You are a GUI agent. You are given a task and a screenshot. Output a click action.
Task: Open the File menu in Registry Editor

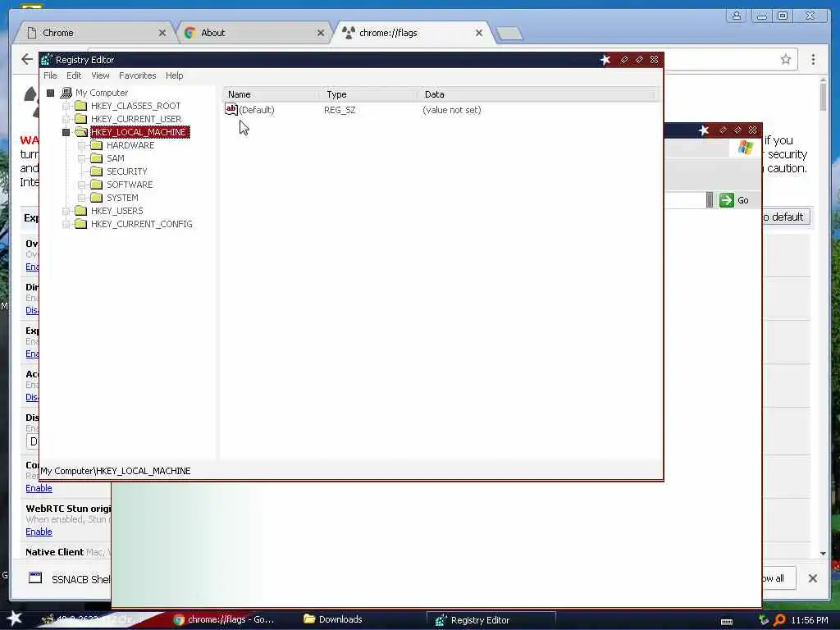50,75
